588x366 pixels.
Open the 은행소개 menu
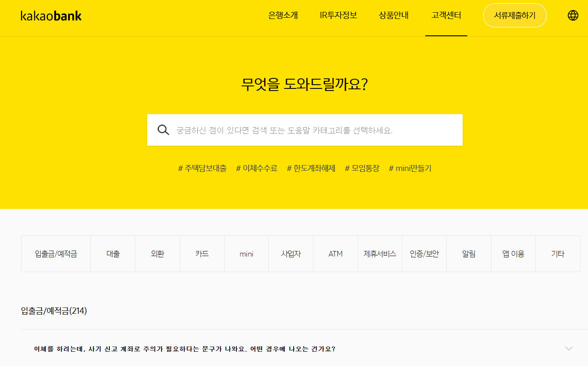point(283,15)
